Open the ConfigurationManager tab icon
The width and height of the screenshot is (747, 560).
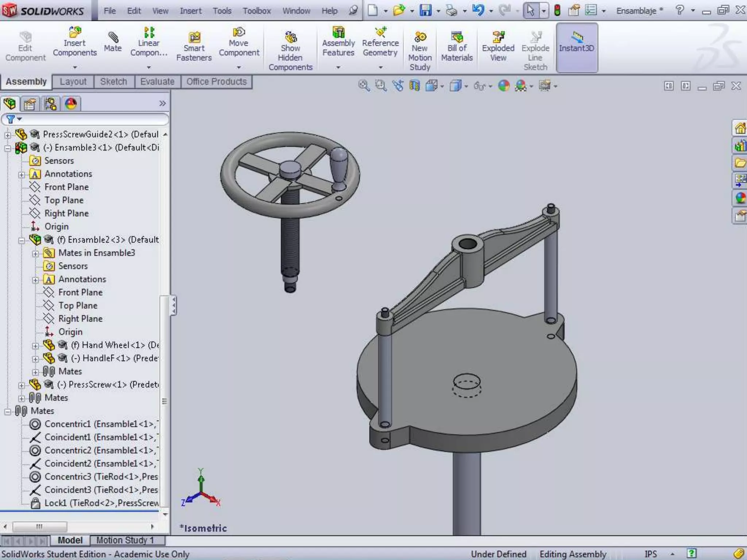click(x=50, y=104)
